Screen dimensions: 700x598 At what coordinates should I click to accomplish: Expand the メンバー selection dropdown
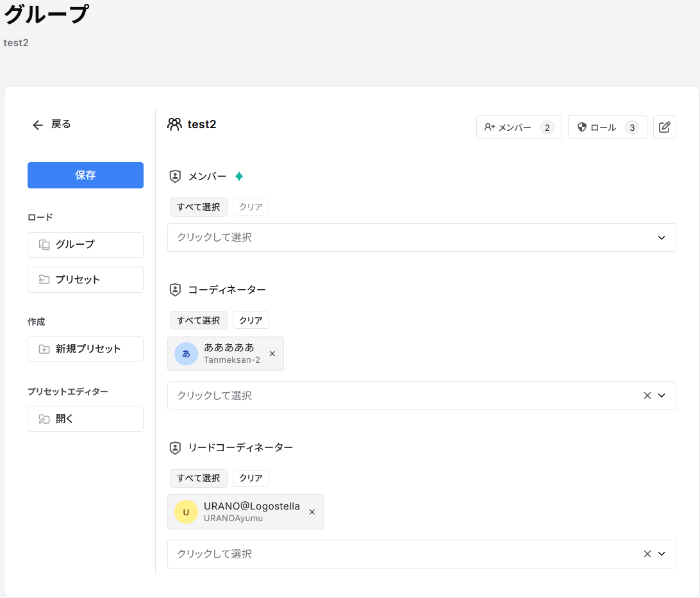click(x=662, y=237)
